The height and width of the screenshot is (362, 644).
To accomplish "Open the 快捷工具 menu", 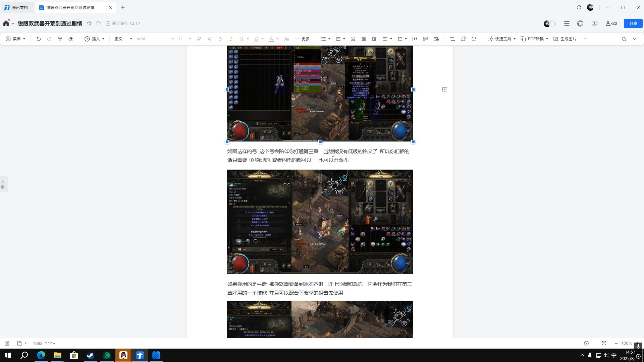I will [x=502, y=39].
